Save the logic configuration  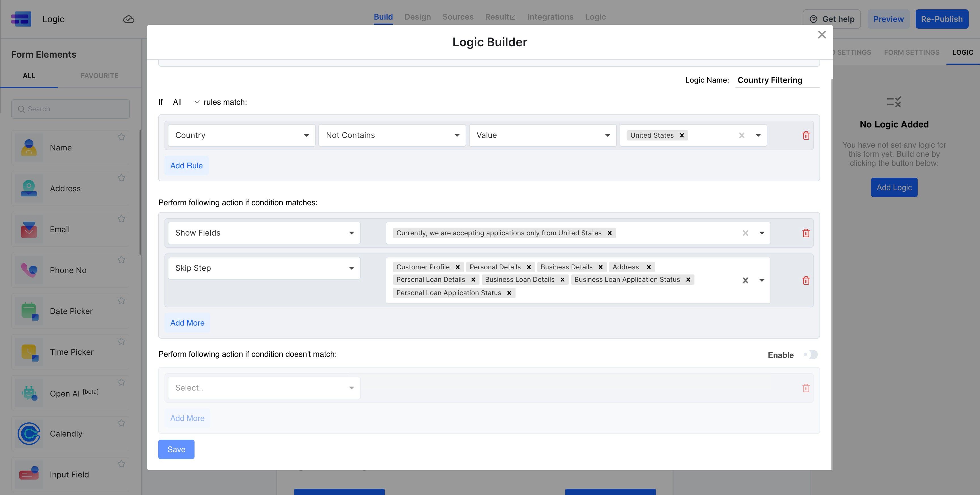176,449
